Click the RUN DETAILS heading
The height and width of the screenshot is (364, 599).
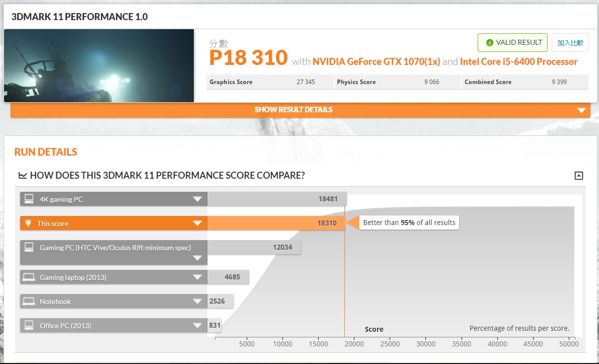click(x=46, y=152)
